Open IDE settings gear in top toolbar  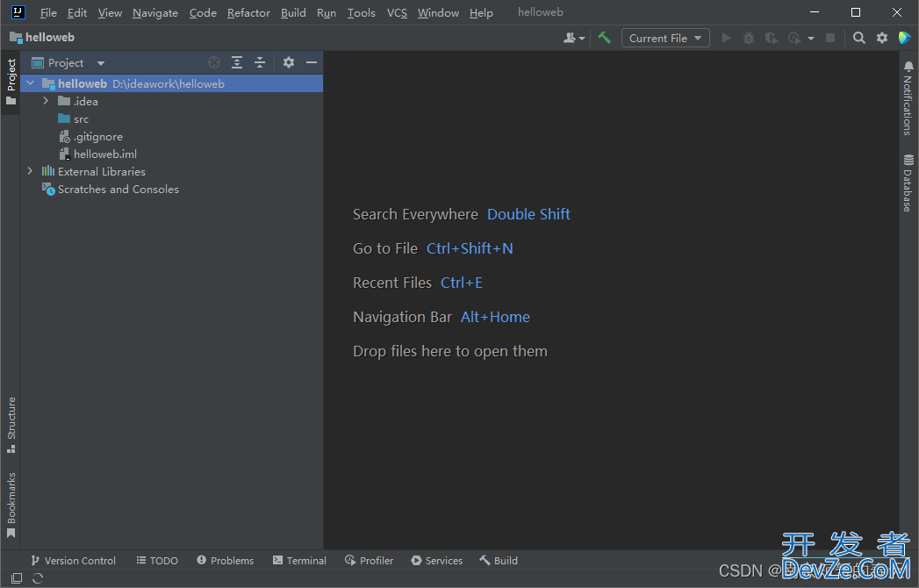(x=881, y=38)
